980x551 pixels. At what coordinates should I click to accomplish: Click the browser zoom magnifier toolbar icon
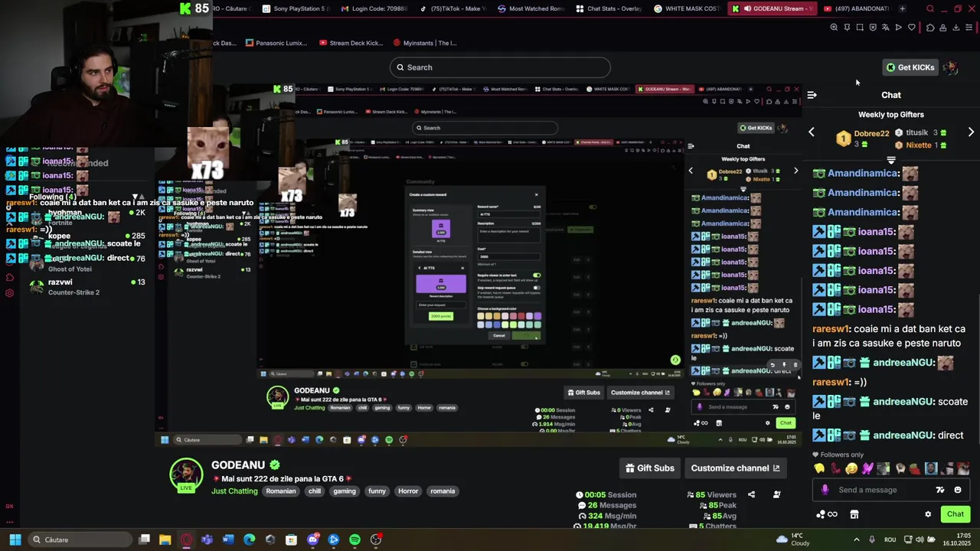click(834, 28)
